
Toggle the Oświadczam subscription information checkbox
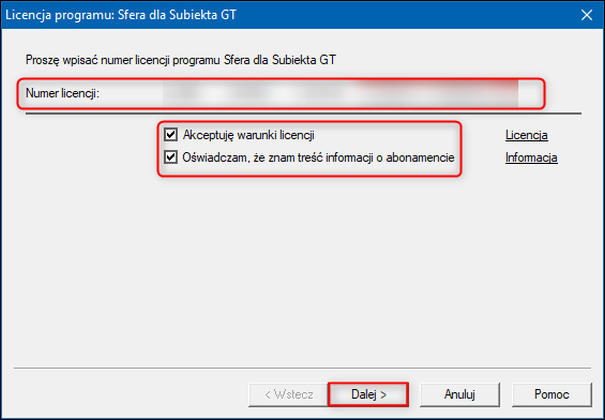click(x=171, y=158)
